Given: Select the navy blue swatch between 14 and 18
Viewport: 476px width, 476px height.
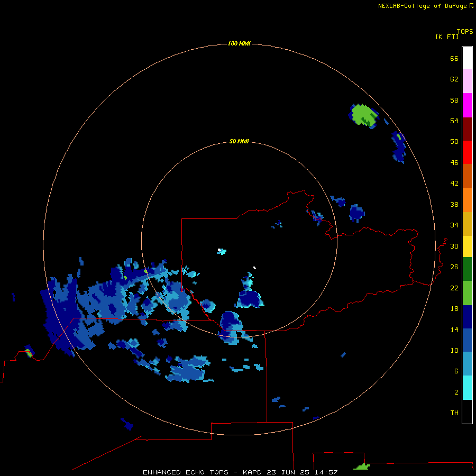Looking at the screenshot, I should click(467, 317).
